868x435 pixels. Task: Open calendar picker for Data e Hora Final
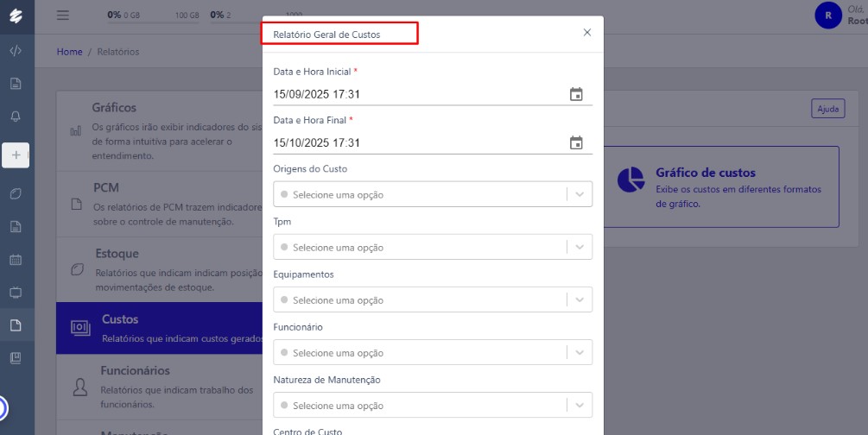(x=576, y=143)
